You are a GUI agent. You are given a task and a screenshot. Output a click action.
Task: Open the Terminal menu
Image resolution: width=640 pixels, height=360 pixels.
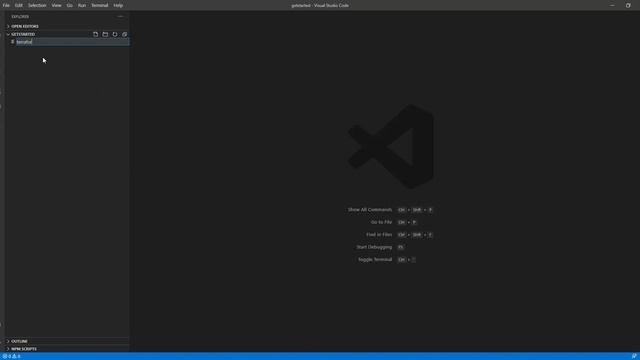point(100,5)
